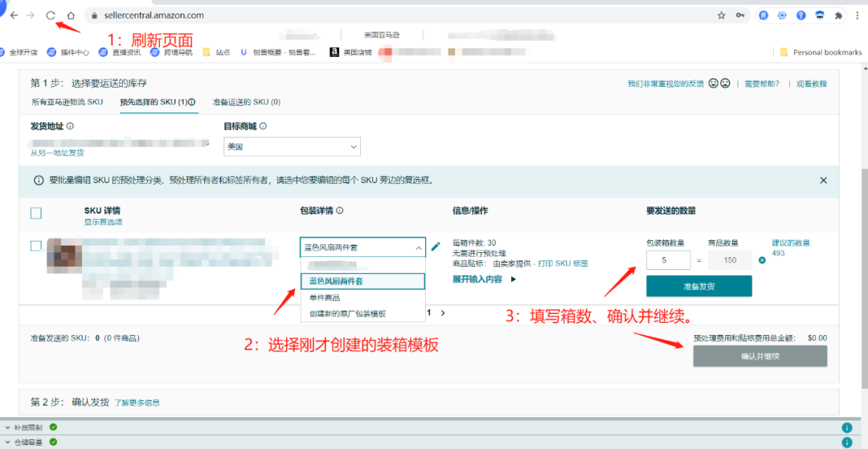This screenshot has width=868, height=449.
Task: Check the checkbox beside the product row
Action: pos(35,246)
